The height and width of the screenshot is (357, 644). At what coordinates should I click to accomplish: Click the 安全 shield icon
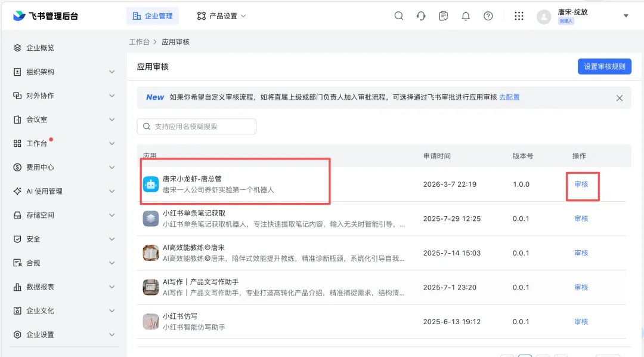[x=17, y=239]
